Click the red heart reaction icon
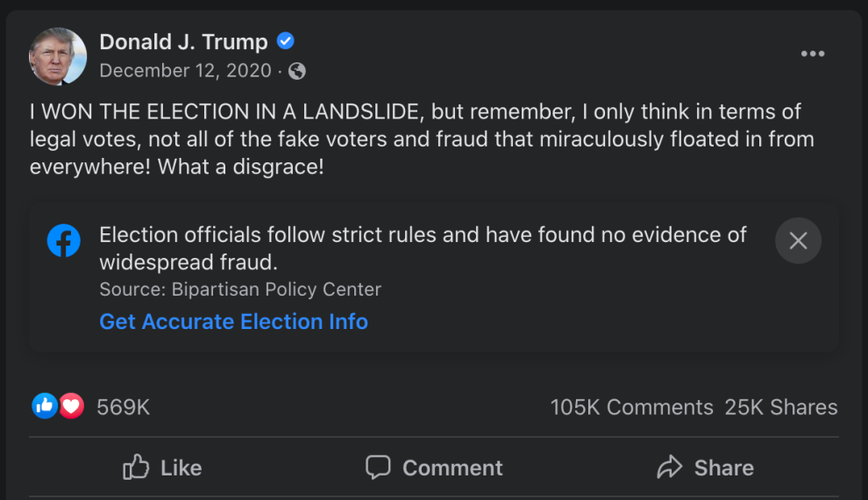This screenshot has width=868, height=500. coord(71,406)
